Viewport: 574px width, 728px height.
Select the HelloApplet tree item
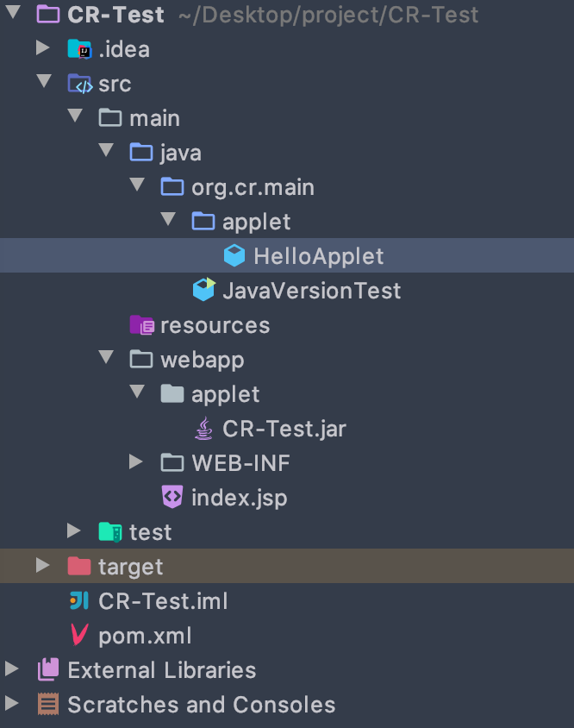pos(318,256)
